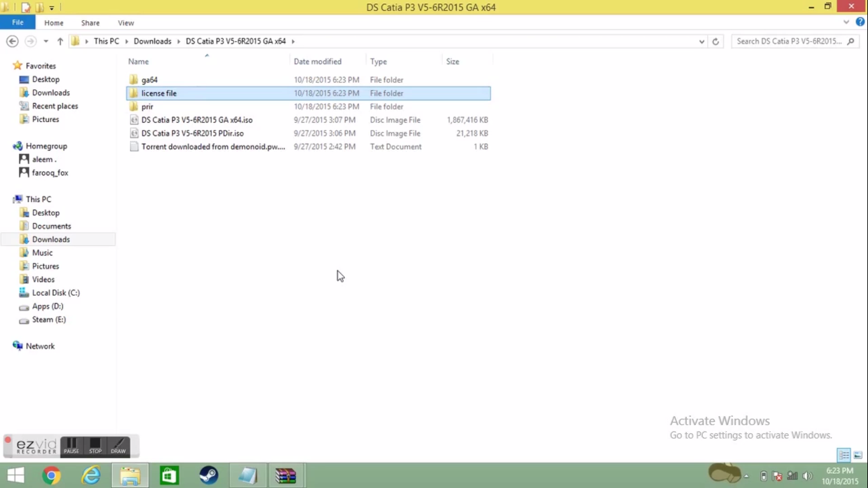Open WinRAR from the taskbar
Image resolution: width=868 pixels, height=488 pixels.
[286, 475]
